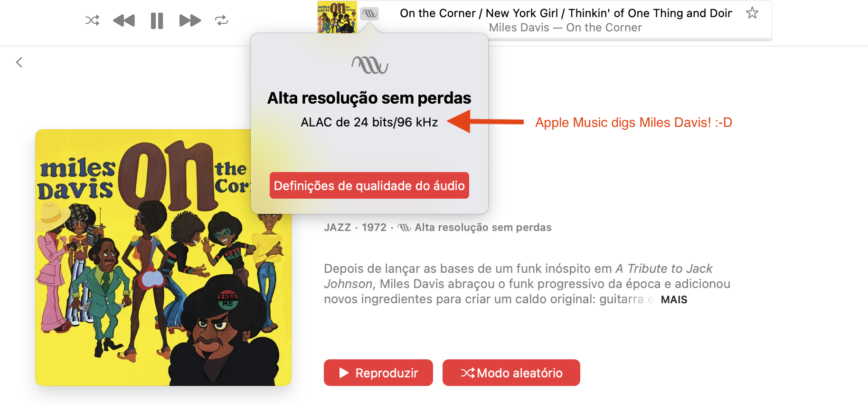
Task: Click the now-playing song title
Action: [566, 13]
